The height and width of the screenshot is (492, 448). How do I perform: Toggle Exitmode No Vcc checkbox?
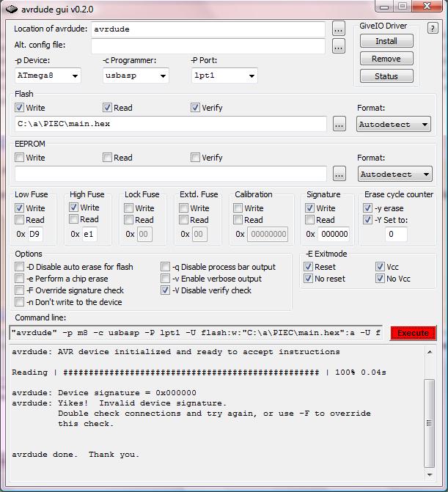380,279
